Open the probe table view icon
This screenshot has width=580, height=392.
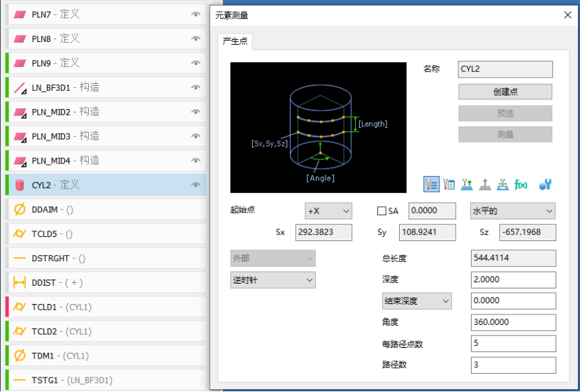(x=449, y=184)
